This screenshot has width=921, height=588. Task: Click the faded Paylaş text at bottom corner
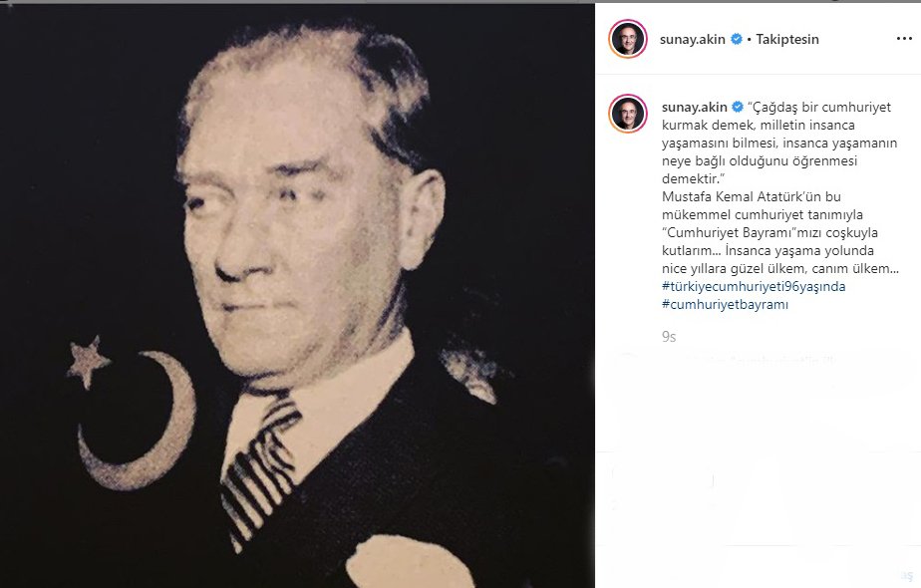pos(906,575)
